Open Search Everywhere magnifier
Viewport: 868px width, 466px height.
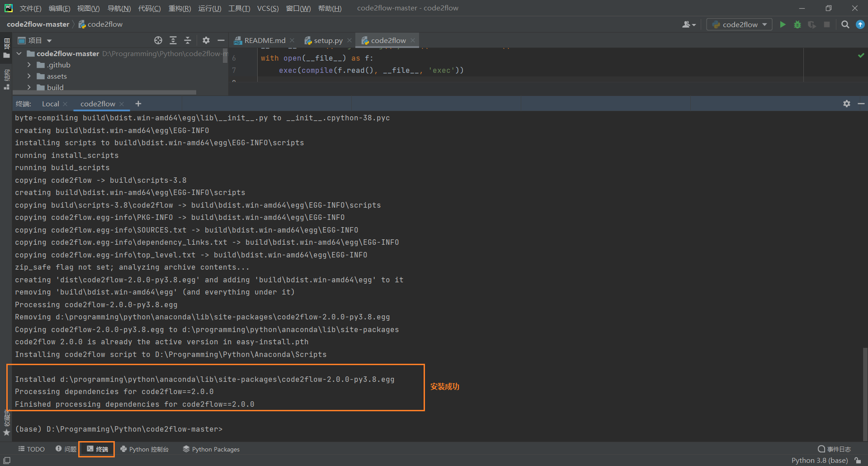[x=845, y=24]
